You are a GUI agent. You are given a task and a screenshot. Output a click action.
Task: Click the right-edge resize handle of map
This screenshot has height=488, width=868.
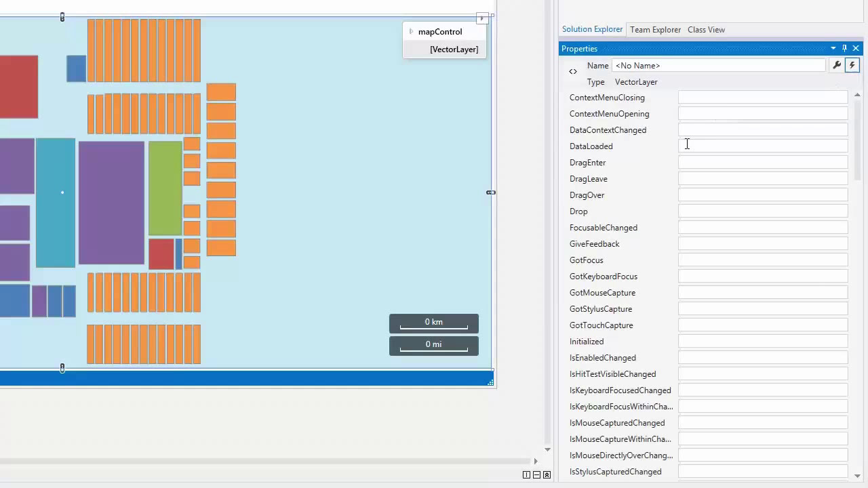point(491,192)
